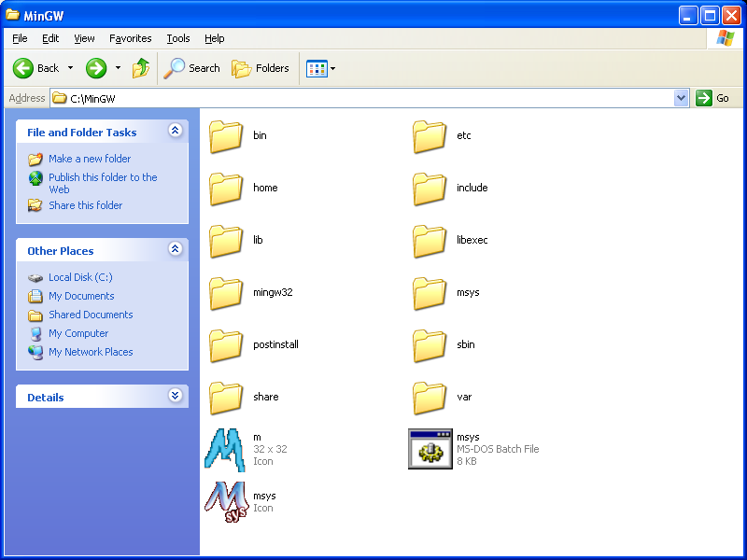Screen dimensions: 747x560
Task: Click the Make a new folder icon
Action: (x=35, y=159)
